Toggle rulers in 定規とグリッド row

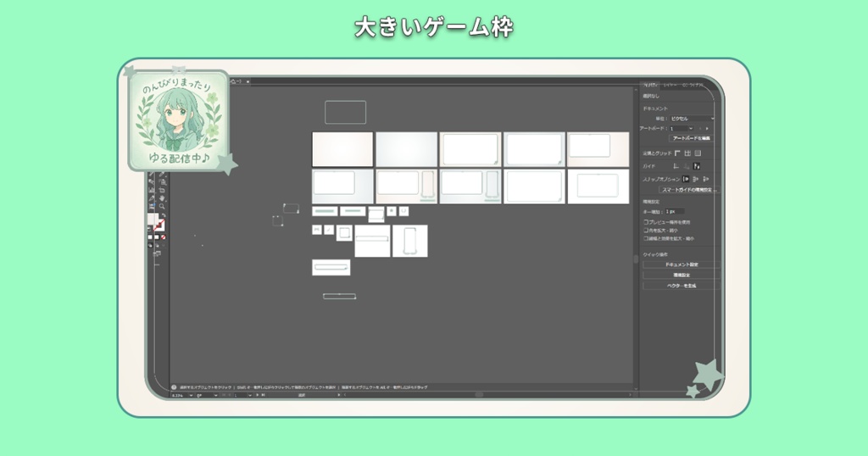(x=677, y=153)
